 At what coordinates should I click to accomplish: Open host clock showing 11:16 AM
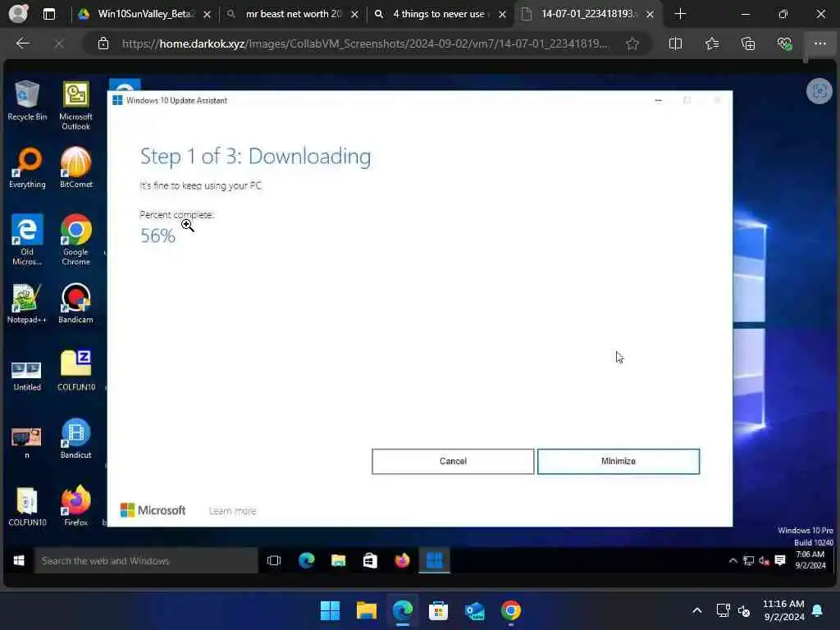click(x=783, y=610)
